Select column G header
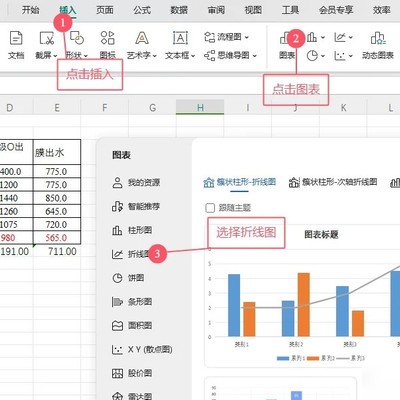The height and width of the screenshot is (400, 400). point(153,108)
